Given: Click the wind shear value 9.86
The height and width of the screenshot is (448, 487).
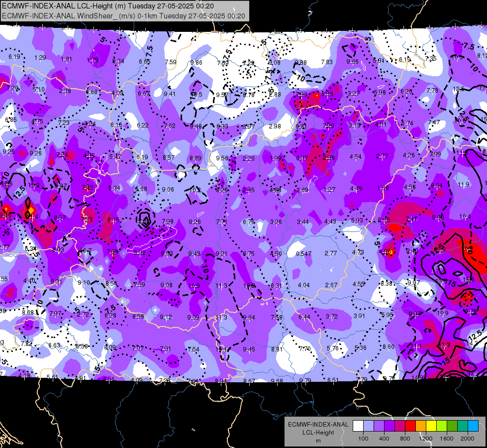Looking at the screenshot, I should click(196, 63).
